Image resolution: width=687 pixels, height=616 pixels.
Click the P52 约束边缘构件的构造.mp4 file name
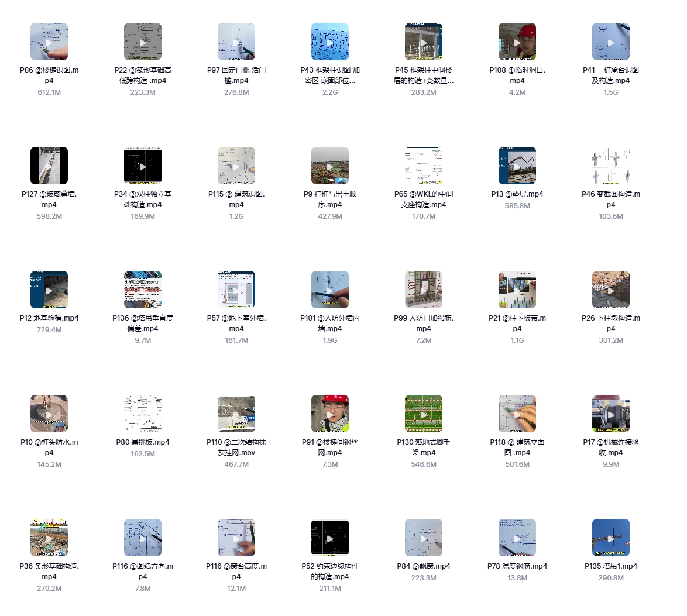(x=330, y=572)
